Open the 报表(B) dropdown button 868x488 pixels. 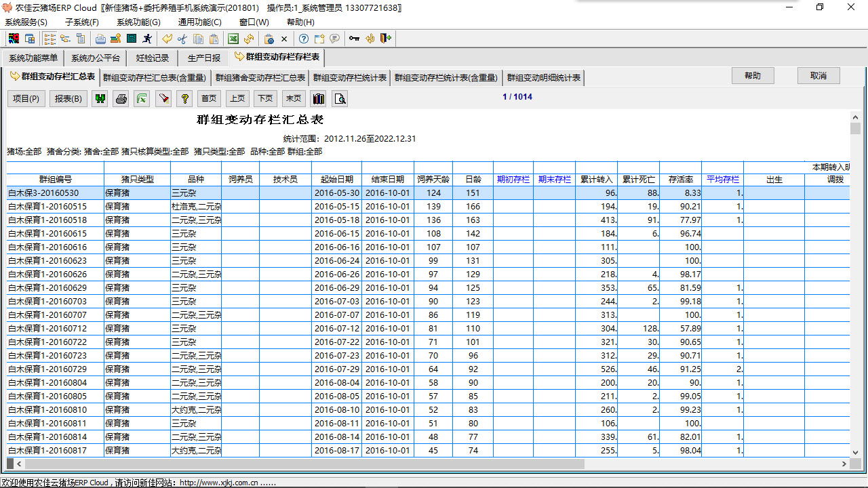click(x=68, y=99)
